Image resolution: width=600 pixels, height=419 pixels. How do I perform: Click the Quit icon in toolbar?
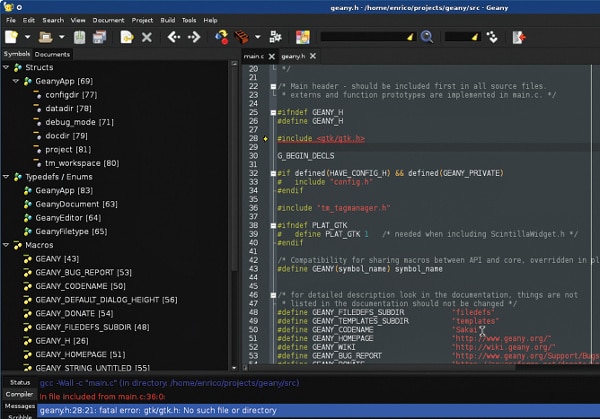[518, 37]
